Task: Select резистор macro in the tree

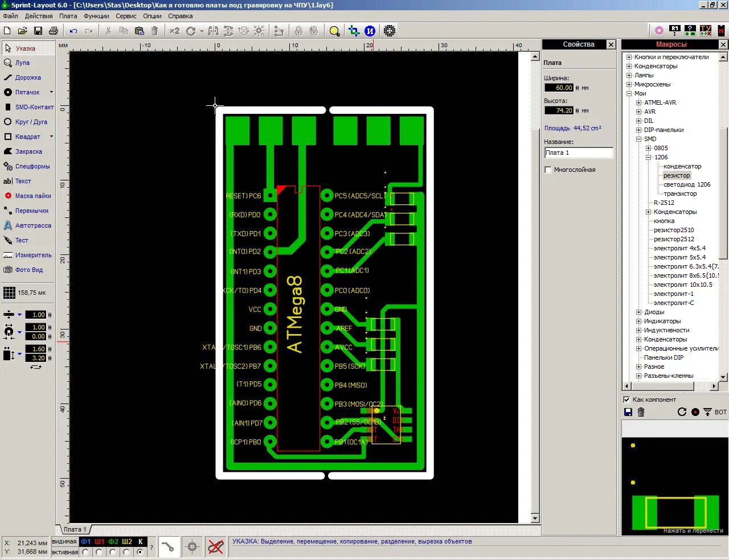Action: 677,175
